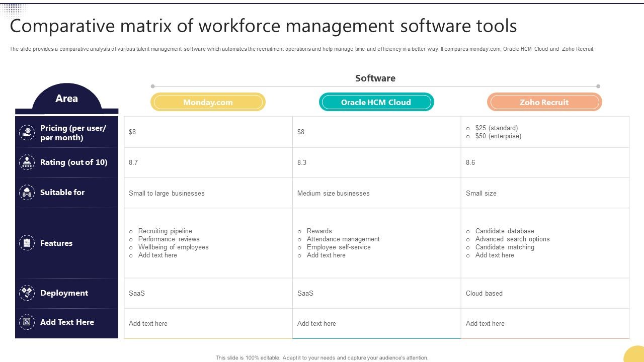This screenshot has height=362, width=644.
Task: Click 'Add text here' under Monday.com features
Action: 157,255
